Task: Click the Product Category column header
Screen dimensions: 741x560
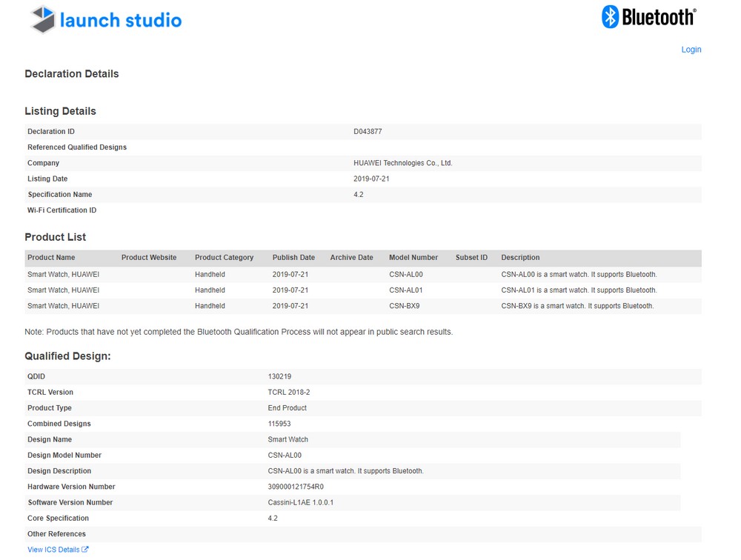Action: pyautogui.click(x=224, y=258)
